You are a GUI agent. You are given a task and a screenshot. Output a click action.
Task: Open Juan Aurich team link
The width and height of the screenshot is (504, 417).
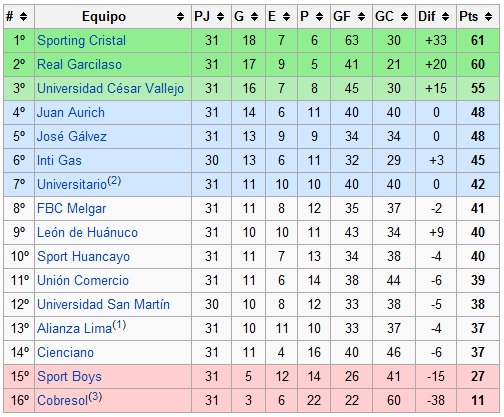point(71,113)
